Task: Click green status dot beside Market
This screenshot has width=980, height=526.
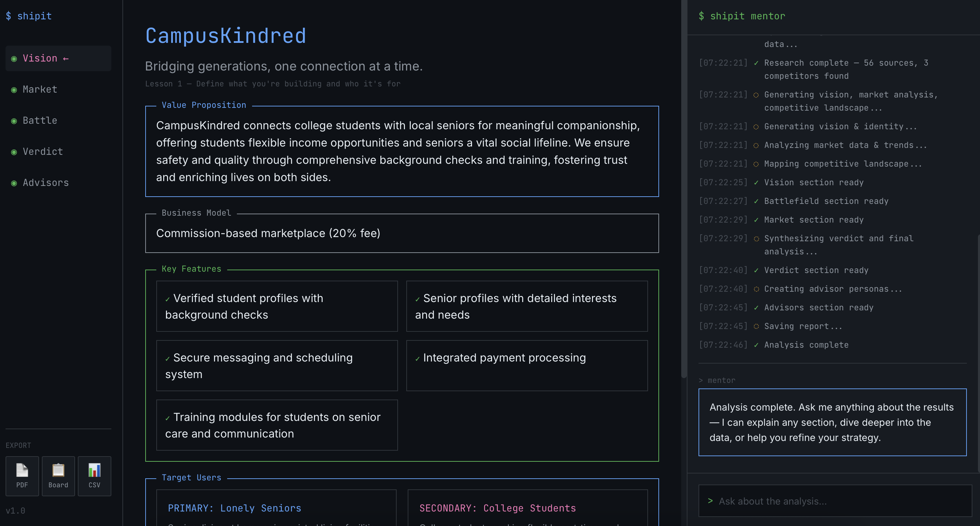Action: tap(14, 90)
